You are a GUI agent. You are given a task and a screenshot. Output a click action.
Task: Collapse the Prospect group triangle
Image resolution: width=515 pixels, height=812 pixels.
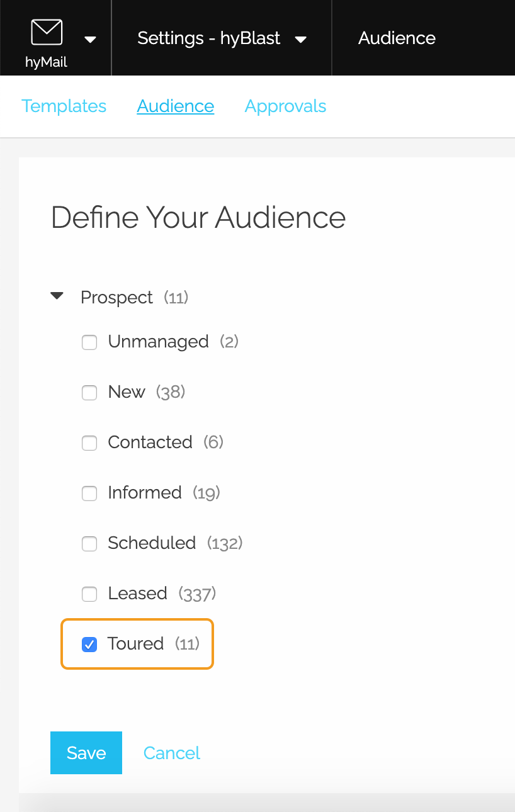[57, 296]
